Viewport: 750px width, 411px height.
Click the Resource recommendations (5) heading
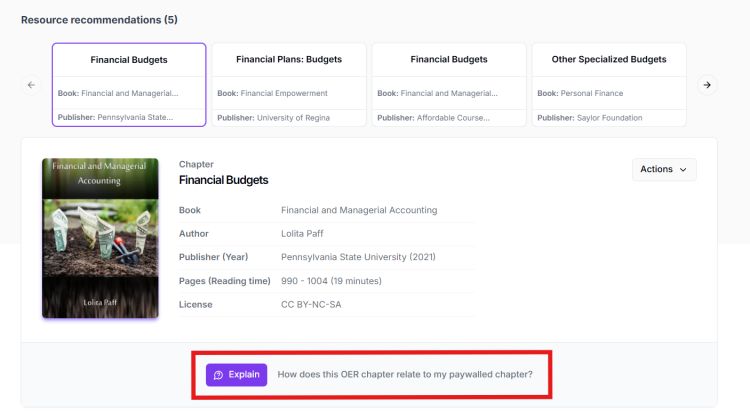[99, 20]
